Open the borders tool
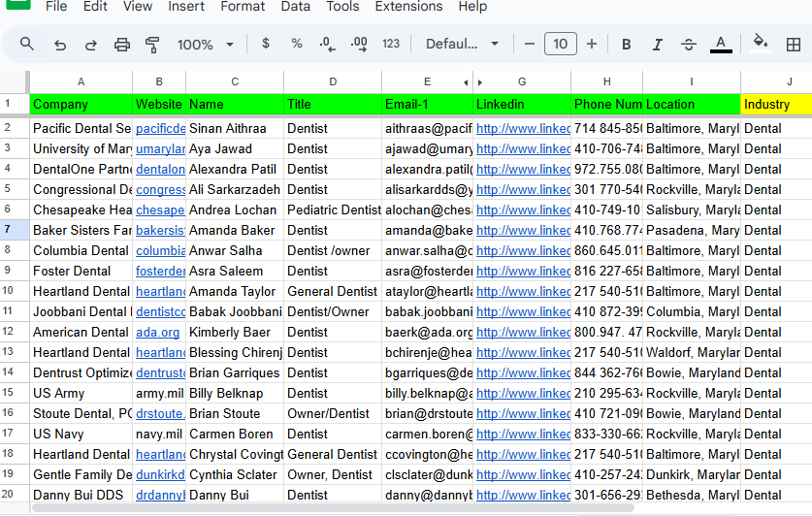 tap(793, 45)
